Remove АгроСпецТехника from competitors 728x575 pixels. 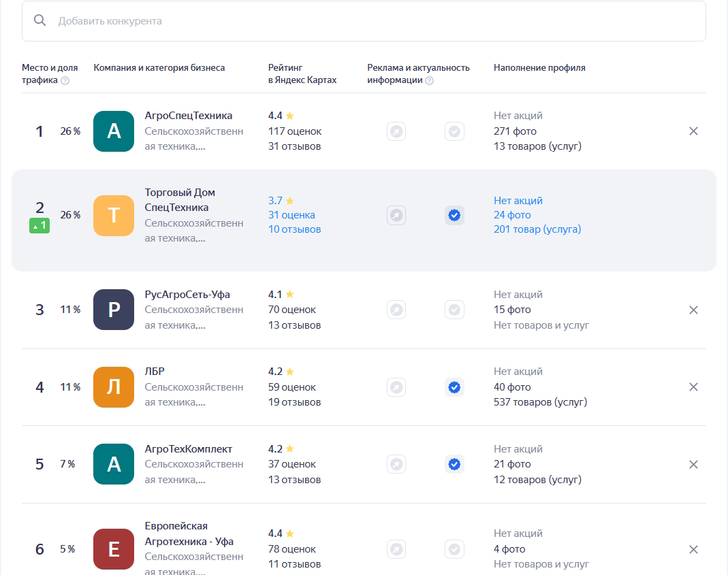(x=694, y=131)
